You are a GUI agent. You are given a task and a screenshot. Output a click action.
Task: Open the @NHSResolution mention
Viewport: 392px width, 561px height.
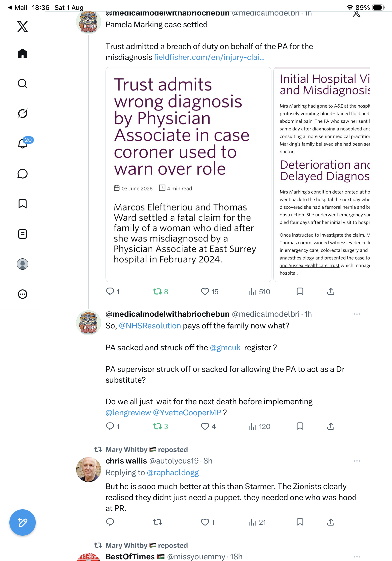(x=150, y=326)
